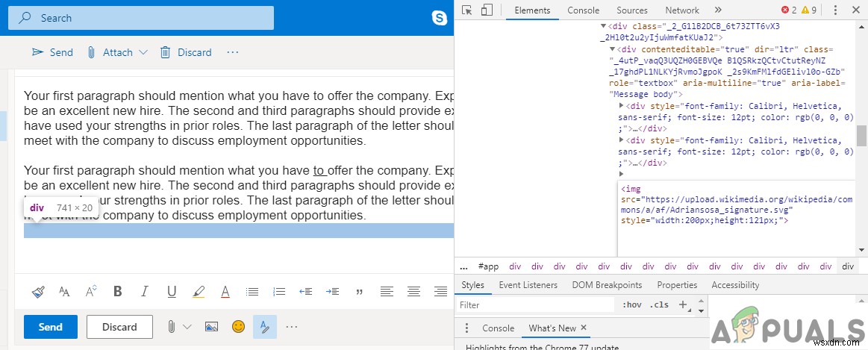This screenshot has width=868, height=350.
Task: Toggle the device toolbar icon in DevTools
Action: click(487, 10)
